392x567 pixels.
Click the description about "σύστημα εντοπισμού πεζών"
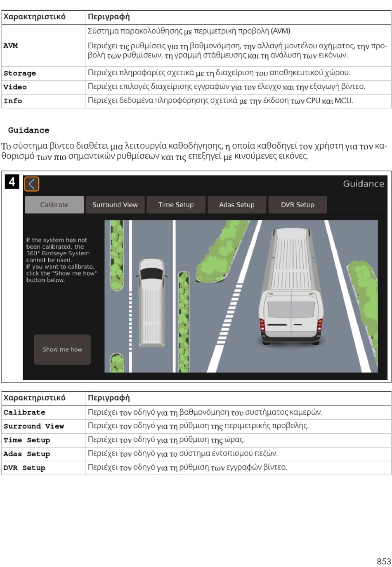(x=183, y=453)
